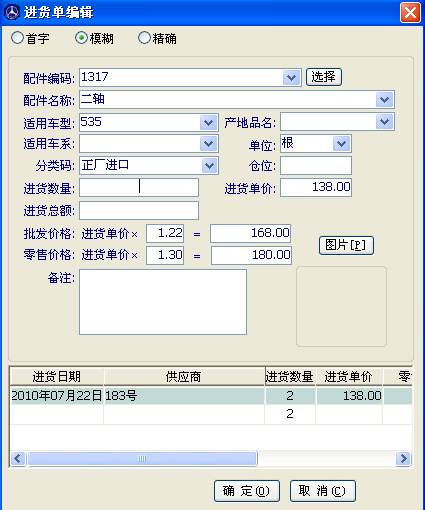The width and height of the screenshot is (425, 510).
Task: Expand the 单位 dropdown
Action: coord(341,144)
